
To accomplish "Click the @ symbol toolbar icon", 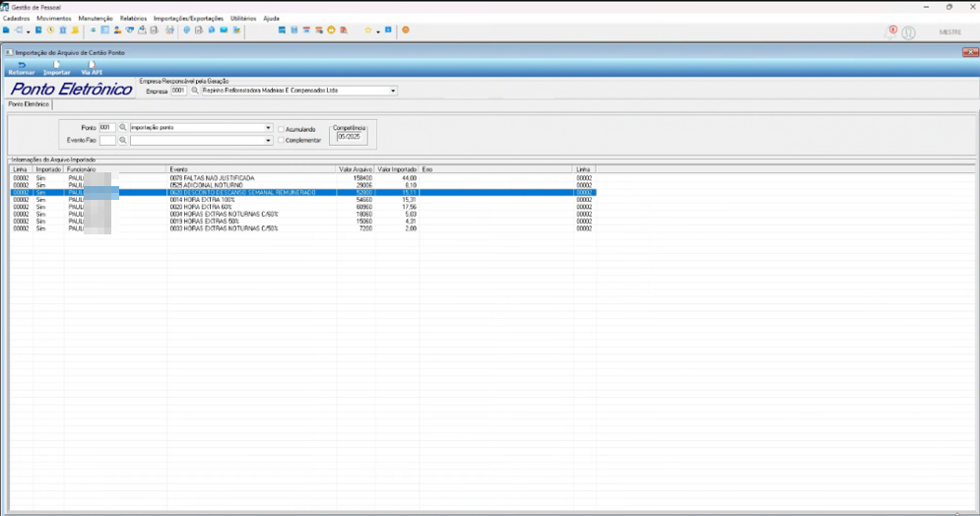I will (x=187, y=30).
